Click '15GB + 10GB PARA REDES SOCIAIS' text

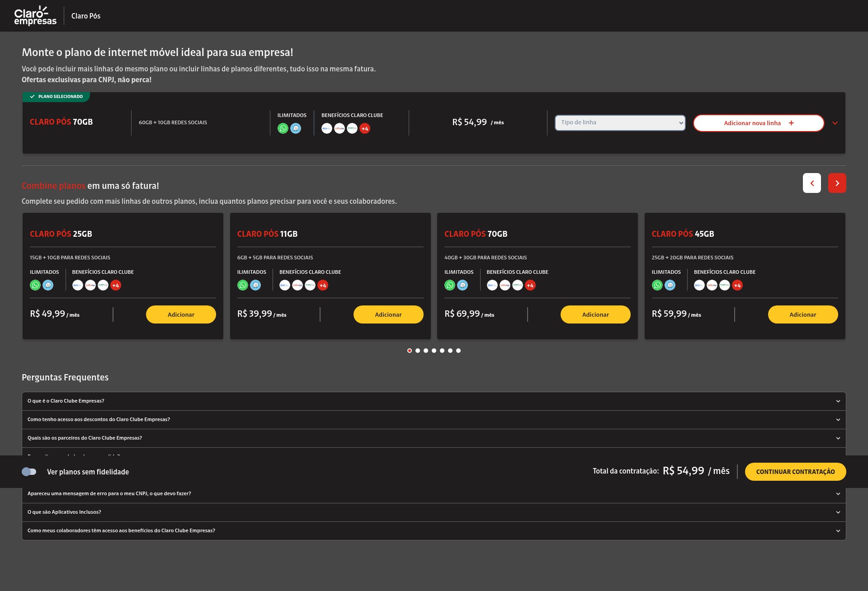[70, 258]
